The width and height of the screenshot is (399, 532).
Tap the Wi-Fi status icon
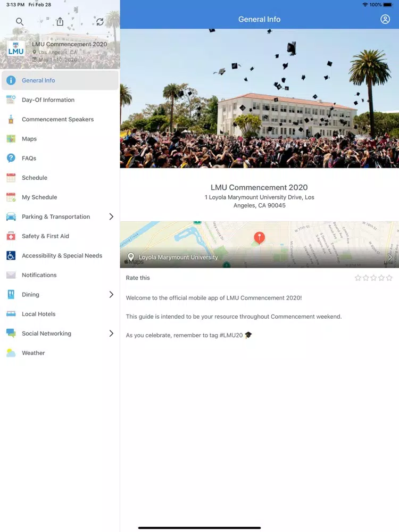point(365,5)
